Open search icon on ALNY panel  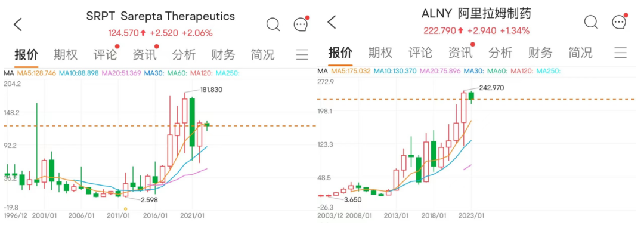(x=591, y=21)
